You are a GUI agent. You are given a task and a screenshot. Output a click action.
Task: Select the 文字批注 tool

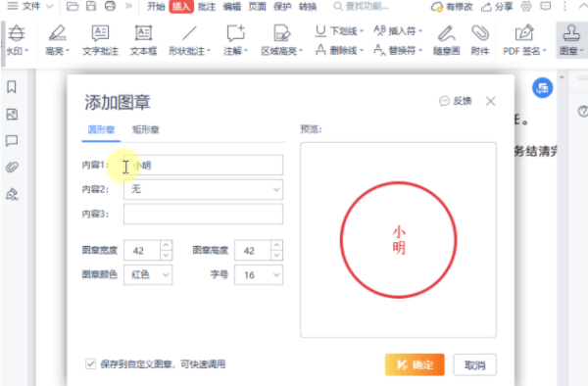coord(101,40)
